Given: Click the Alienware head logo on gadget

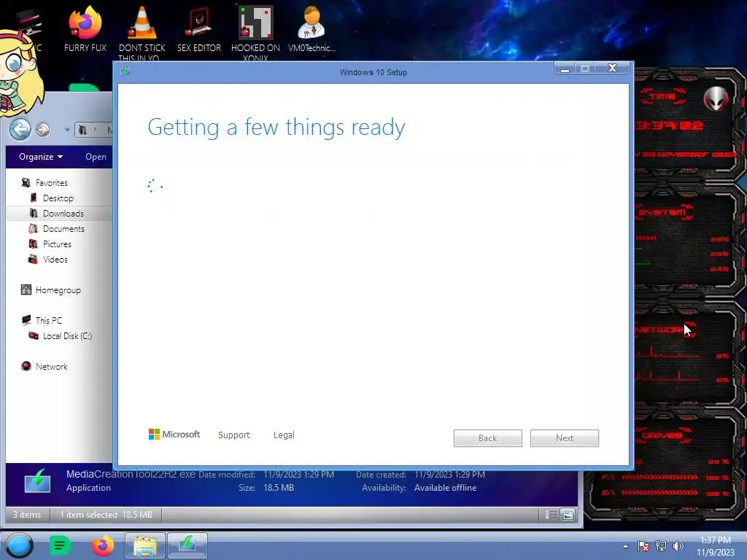Looking at the screenshot, I should point(716,99).
